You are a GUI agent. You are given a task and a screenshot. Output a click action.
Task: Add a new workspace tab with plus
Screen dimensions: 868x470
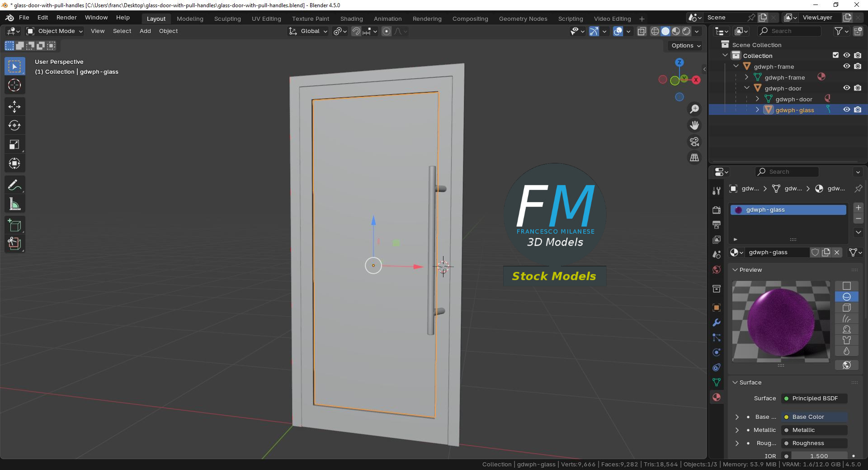[642, 19]
